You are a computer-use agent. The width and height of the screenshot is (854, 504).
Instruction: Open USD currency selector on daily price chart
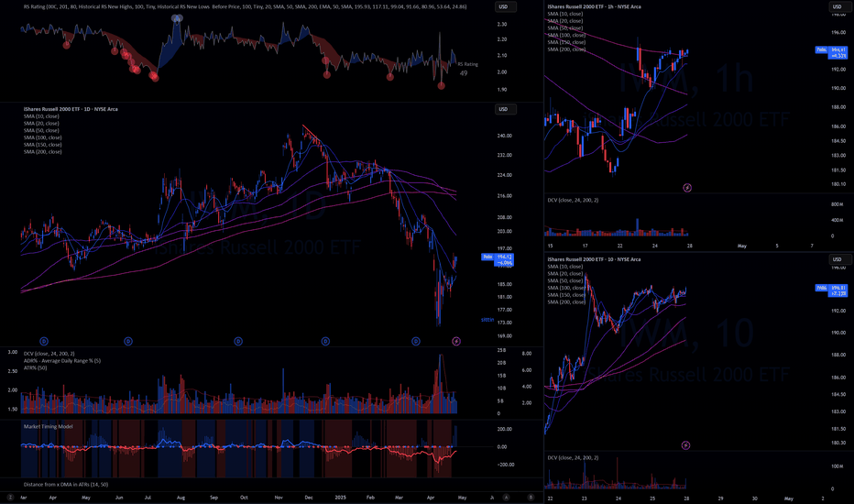506,109
